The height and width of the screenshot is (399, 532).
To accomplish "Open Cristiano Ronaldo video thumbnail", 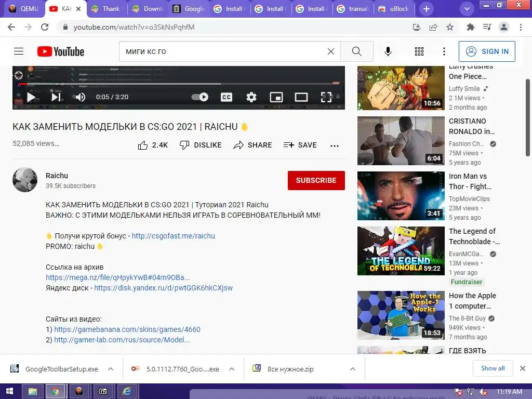I will tap(401, 141).
